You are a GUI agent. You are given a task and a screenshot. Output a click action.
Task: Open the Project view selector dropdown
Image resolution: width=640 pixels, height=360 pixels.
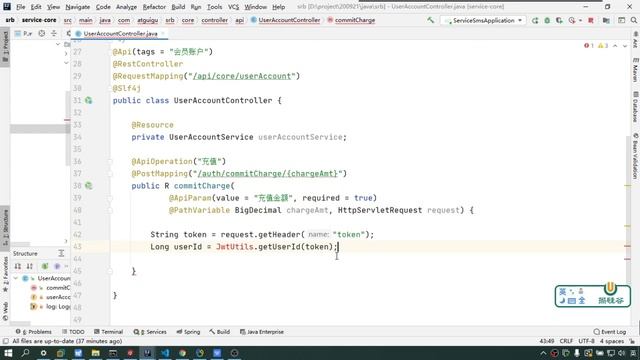coord(23,33)
